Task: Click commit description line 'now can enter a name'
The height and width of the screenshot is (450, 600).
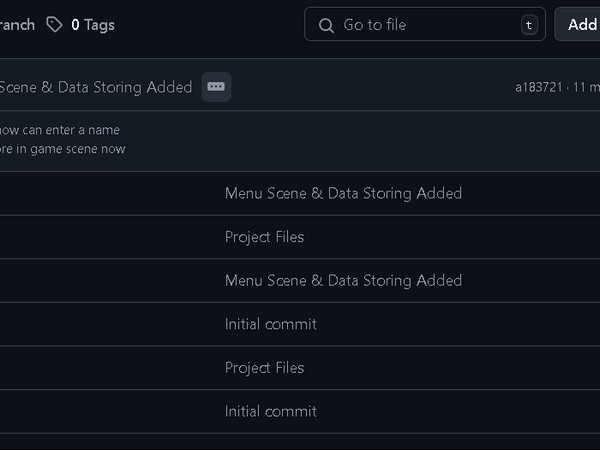Action: pyautogui.click(x=60, y=130)
